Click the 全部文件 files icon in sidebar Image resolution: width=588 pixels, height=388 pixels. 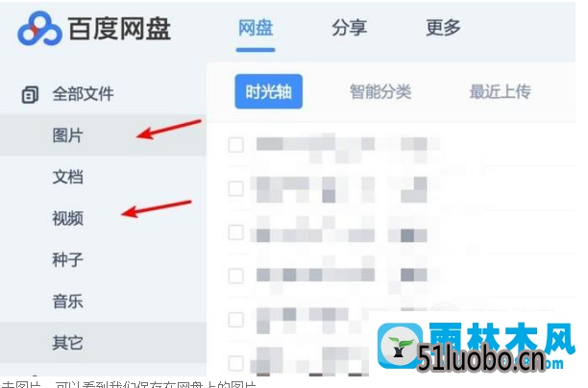click(30, 94)
